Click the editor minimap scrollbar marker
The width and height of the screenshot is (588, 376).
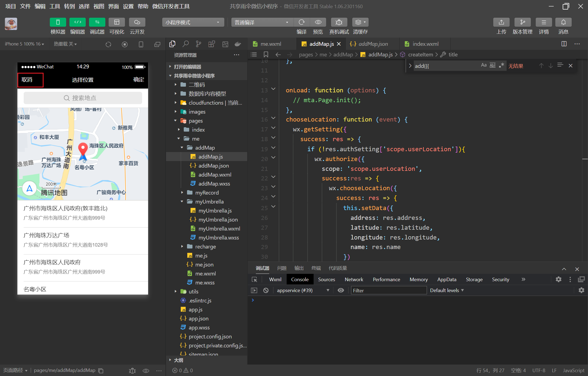click(x=585, y=159)
